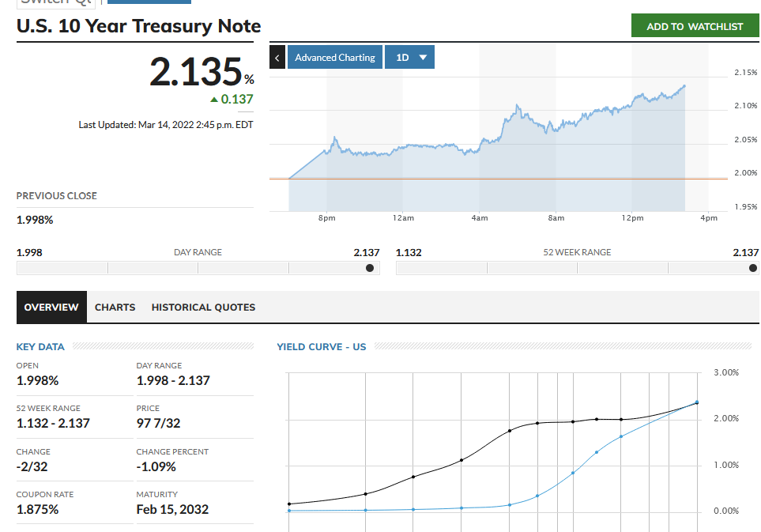The width and height of the screenshot is (761, 532).
Task: Click the orange previous-close line on chart
Action: [499, 179]
